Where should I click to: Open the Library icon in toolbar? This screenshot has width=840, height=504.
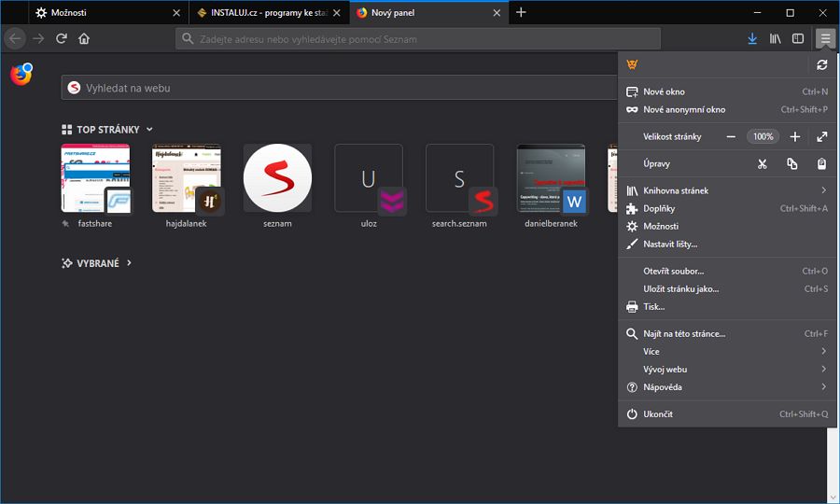(776, 38)
